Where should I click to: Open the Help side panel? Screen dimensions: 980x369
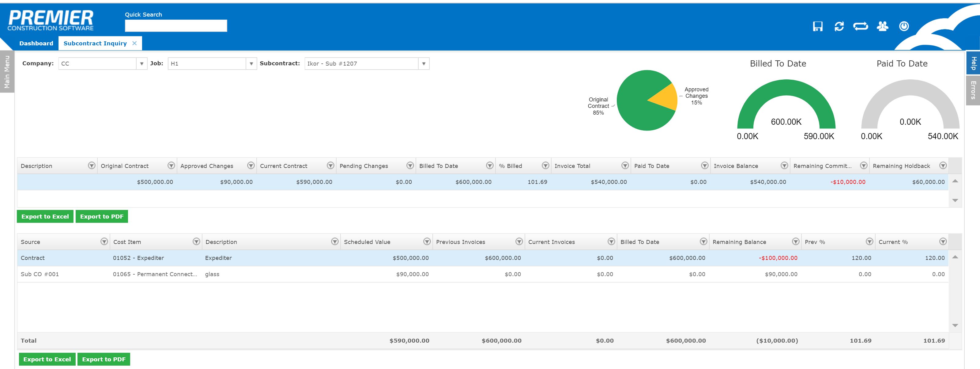tap(973, 63)
